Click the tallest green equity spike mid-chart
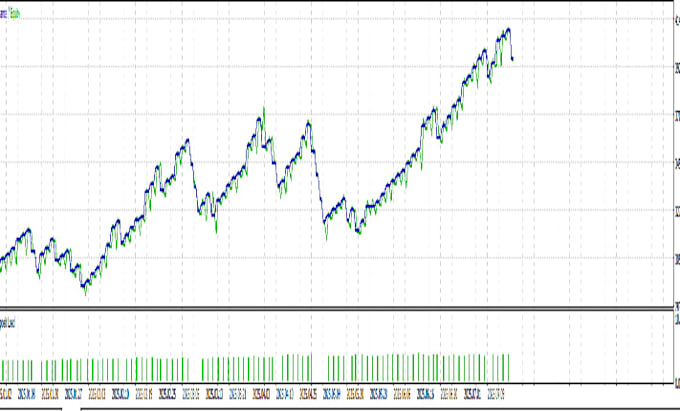 264,109
